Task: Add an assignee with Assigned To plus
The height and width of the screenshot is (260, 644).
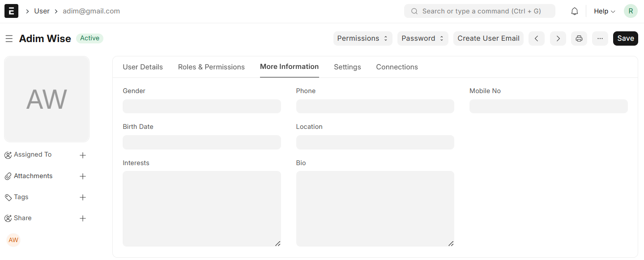Action: pos(82,155)
